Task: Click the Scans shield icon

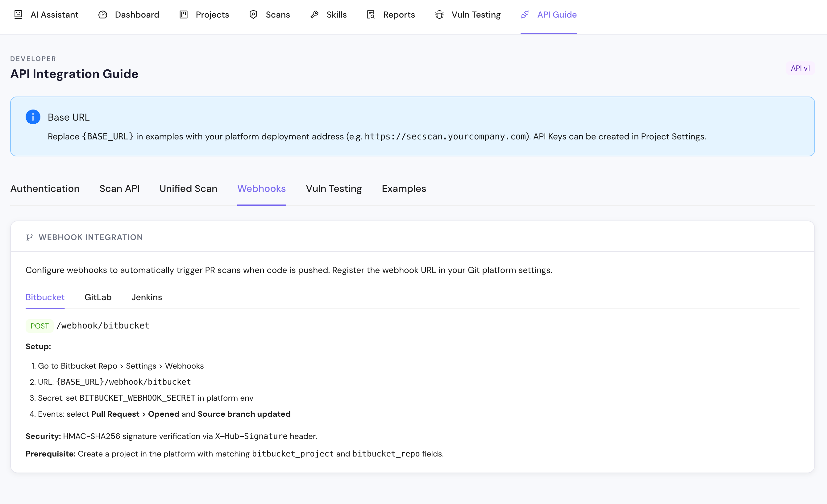Action: tap(253, 14)
